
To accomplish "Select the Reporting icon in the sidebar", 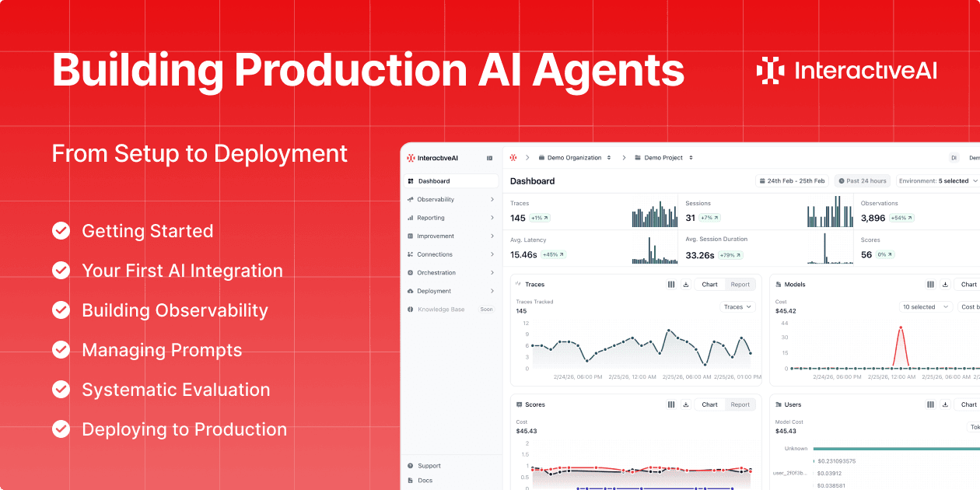I will [x=410, y=218].
